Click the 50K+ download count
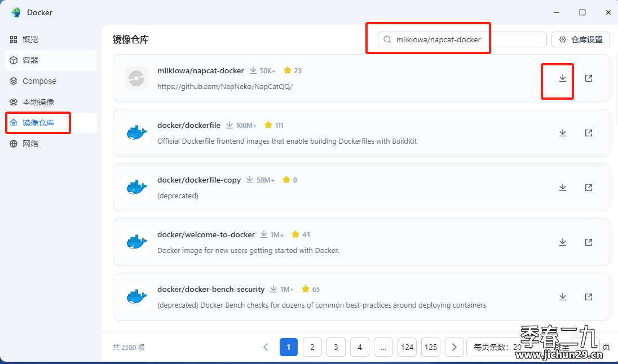618x364 pixels. click(268, 71)
